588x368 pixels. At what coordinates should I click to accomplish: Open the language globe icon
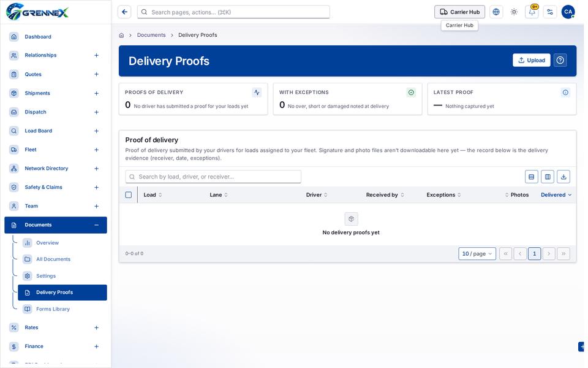click(496, 12)
